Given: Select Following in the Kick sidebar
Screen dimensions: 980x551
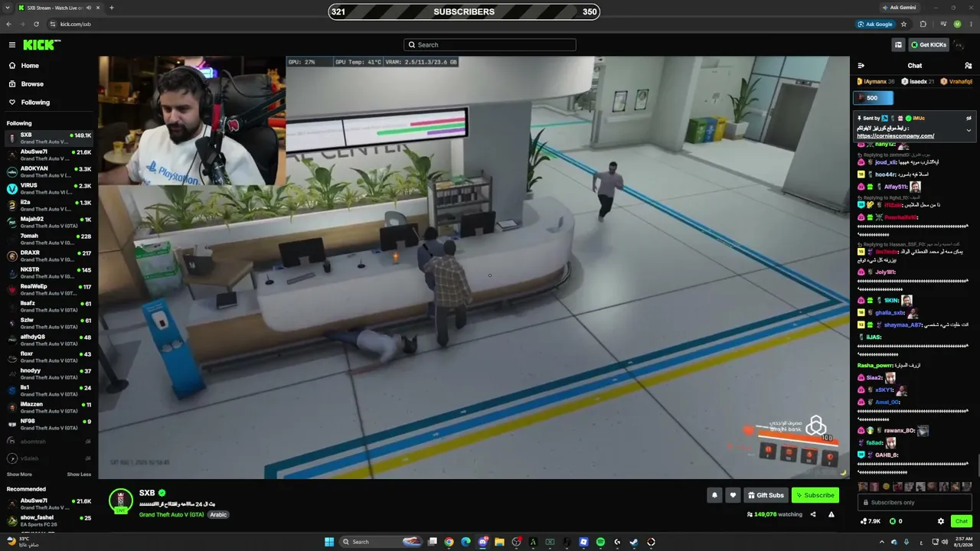Looking at the screenshot, I should click(x=49, y=103).
